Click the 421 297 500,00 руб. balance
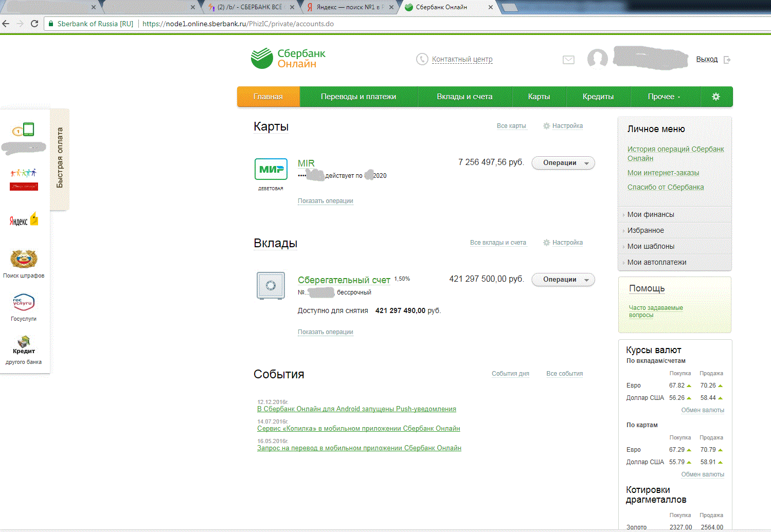Image resolution: width=771 pixels, height=532 pixels. coord(487,279)
